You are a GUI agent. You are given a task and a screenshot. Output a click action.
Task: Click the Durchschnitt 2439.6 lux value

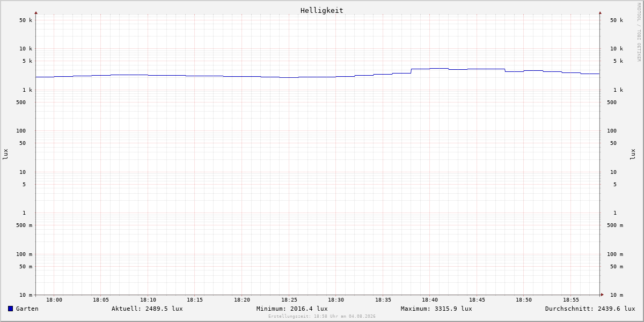[590, 309]
